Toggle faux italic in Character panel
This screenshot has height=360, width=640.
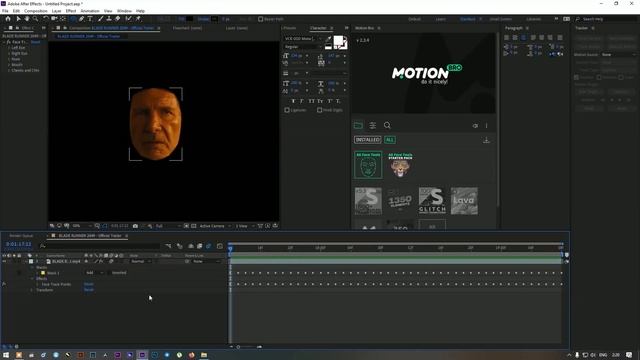(302, 101)
